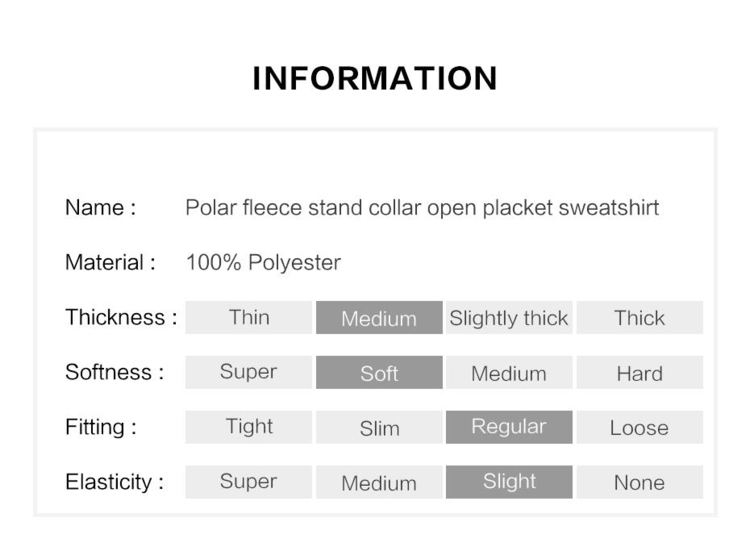Choose Super in the Softness row

pos(249,372)
